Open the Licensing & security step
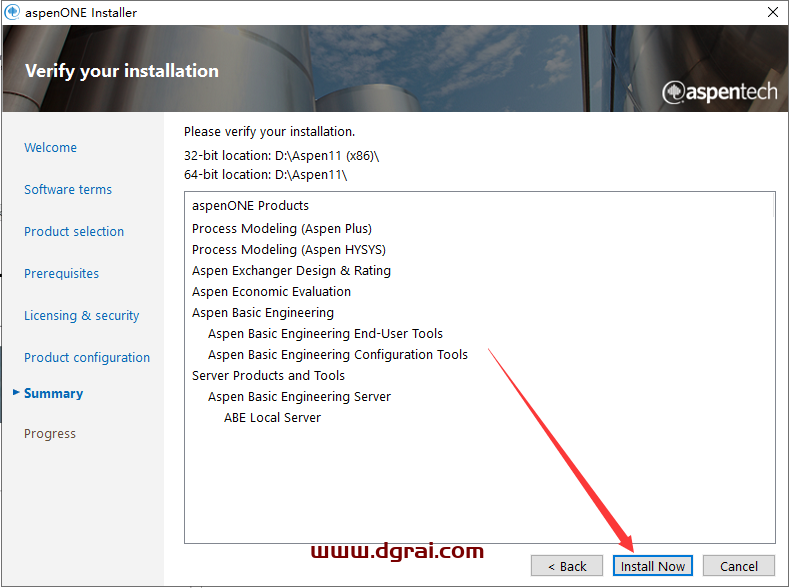The height and width of the screenshot is (588, 790). coord(82,315)
